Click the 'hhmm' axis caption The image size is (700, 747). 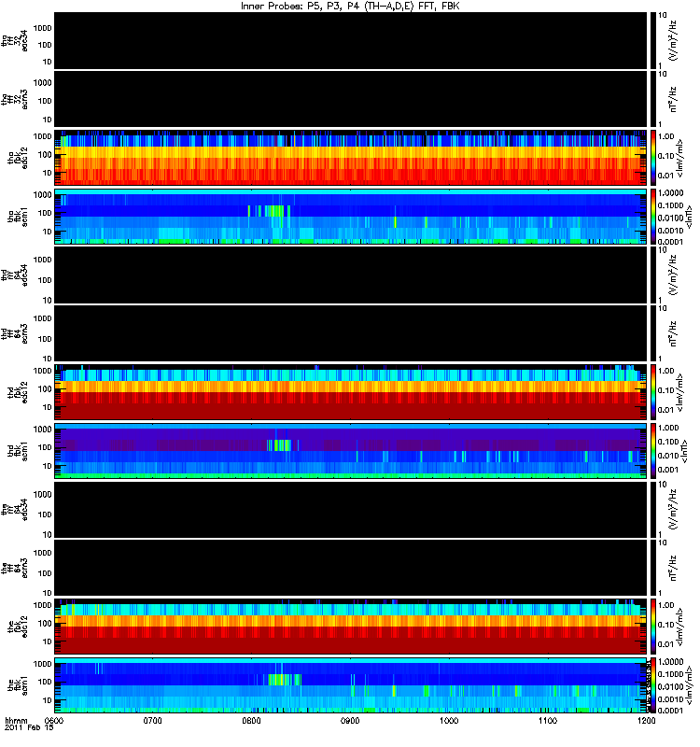pos(16,720)
